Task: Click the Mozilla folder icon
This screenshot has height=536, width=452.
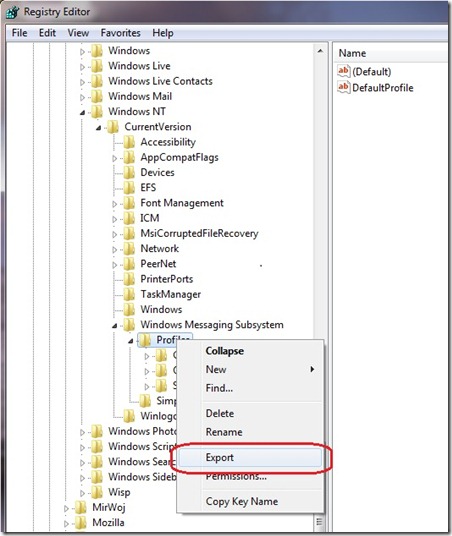Action: coord(81,523)
